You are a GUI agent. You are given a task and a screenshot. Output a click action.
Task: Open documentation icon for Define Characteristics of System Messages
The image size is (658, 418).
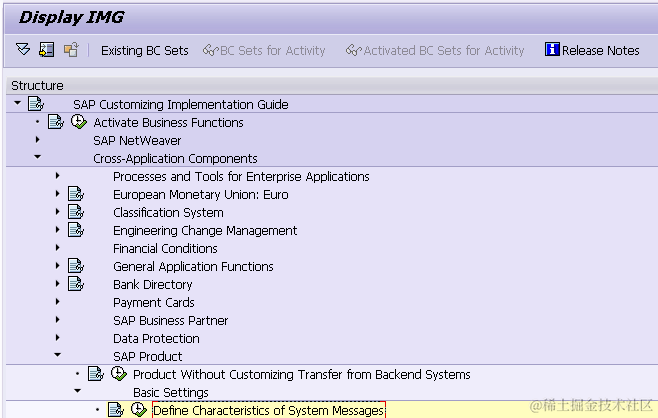pyautogui.click(x=115, y=410)
